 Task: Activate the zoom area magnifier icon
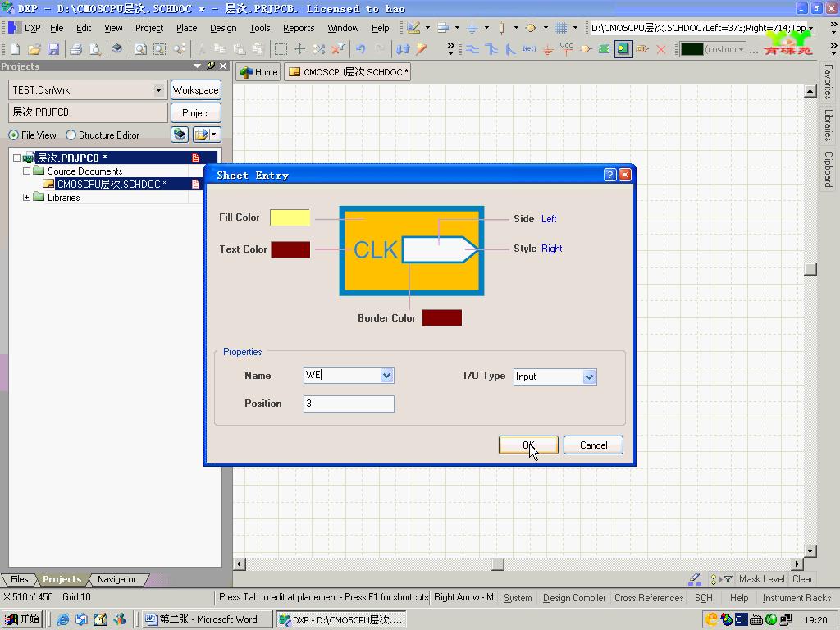coord(160,49)
